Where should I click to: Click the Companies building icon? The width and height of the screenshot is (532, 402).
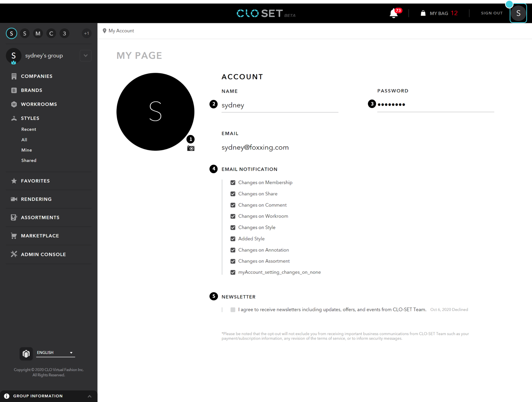pos(14,76)
